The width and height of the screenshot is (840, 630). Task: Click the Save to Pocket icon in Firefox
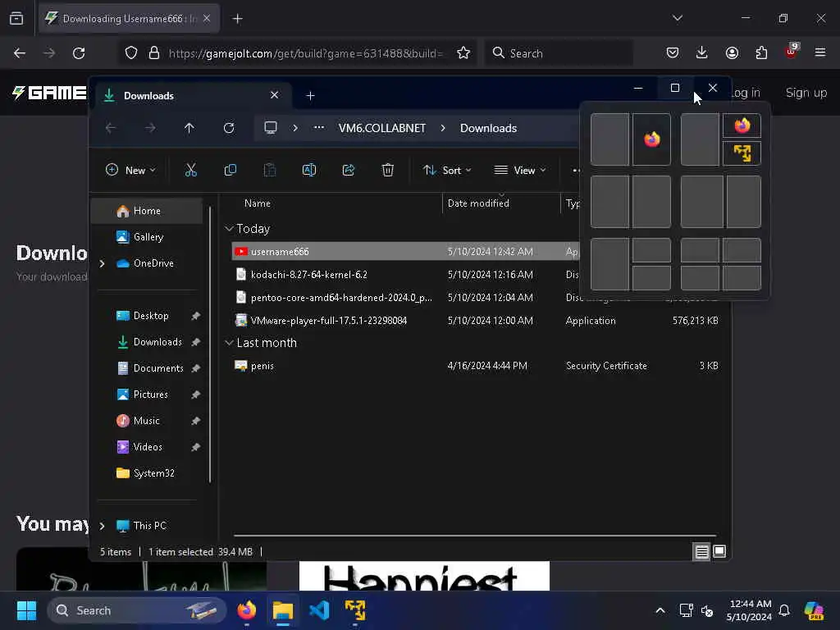point(673,52)
